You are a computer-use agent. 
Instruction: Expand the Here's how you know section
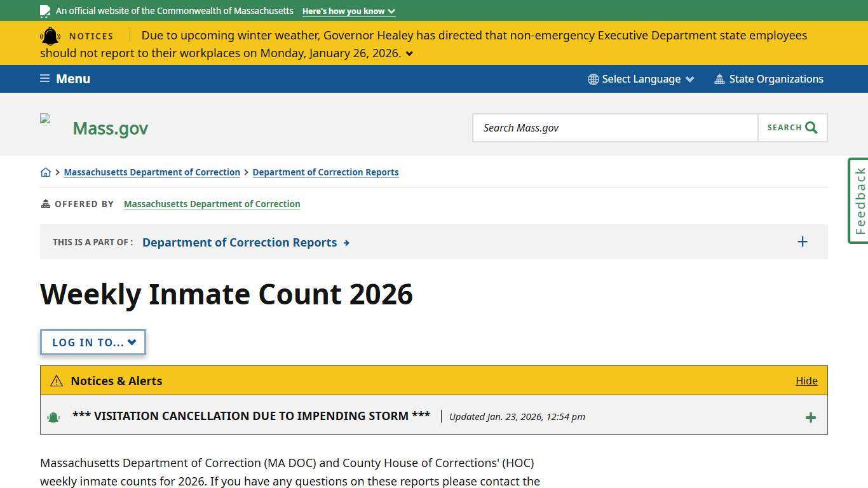pos(348,11)
